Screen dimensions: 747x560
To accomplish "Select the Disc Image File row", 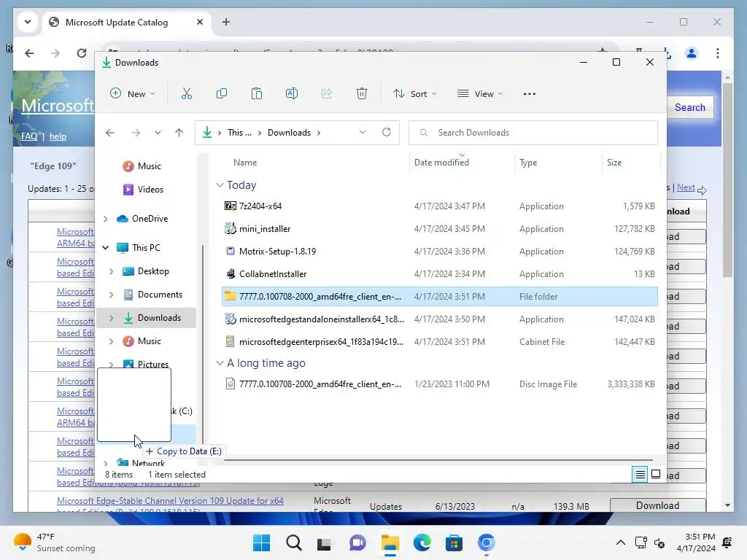I will pyautogui.click(x=440, y=384).
